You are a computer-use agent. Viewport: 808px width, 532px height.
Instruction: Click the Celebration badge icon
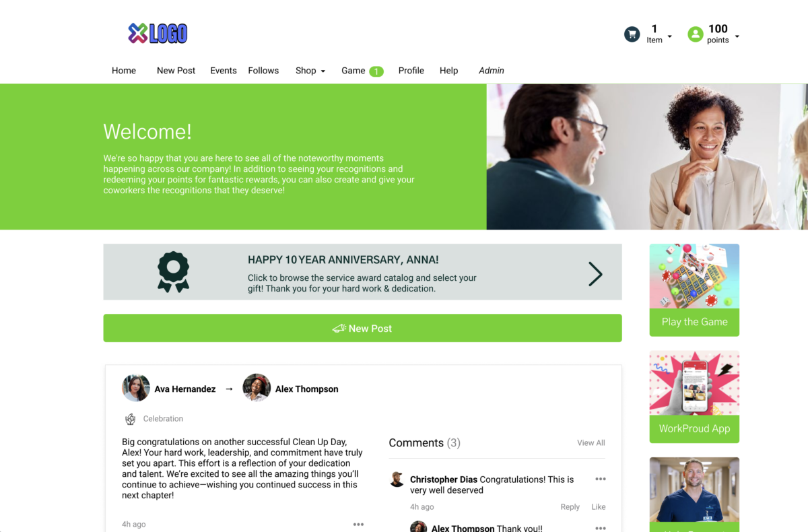point(131,419)
